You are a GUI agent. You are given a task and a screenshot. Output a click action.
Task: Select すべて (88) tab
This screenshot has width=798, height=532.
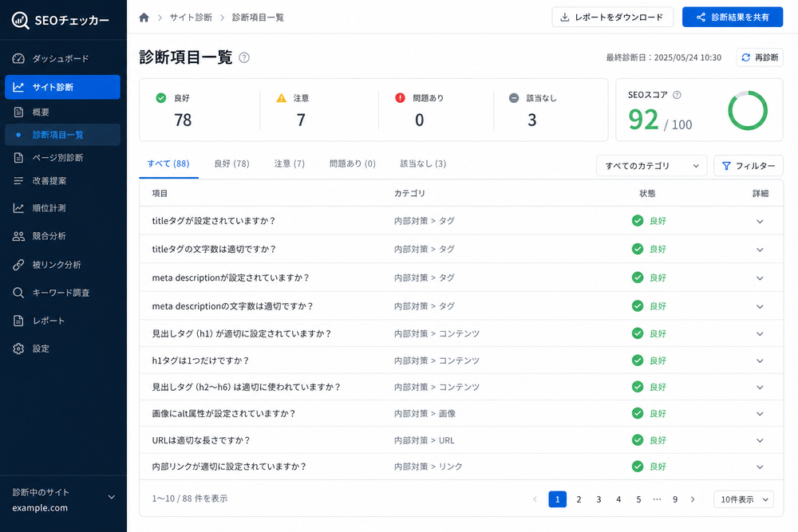pos(168,164)
